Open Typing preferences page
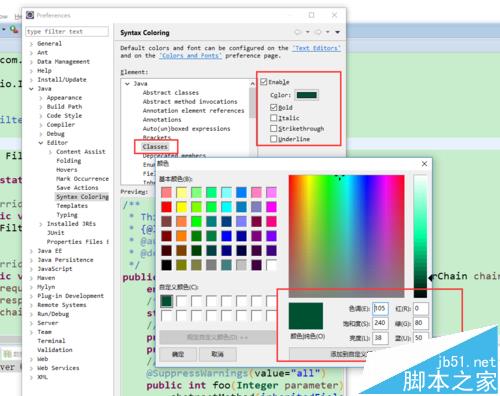The image size is (500, 396). pyautogui.click(x=67, y=215)
